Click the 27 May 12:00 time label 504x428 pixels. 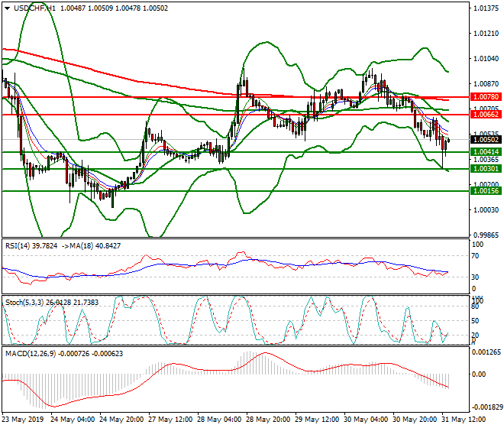tap(170, 420)
